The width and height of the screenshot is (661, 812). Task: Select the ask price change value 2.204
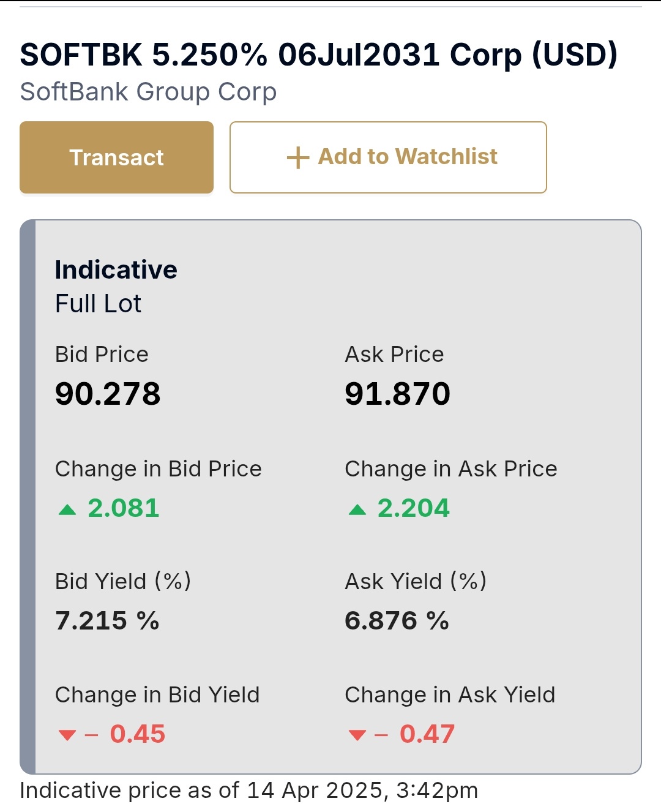click(413, 508)
